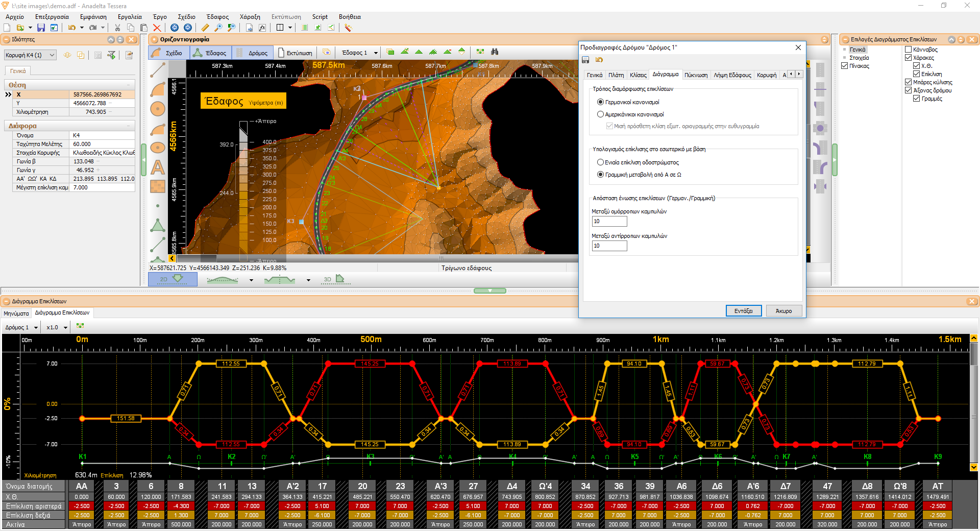Open the dropdown beside the cross-section view icon
This screenshot has width=980, height=531.
308,280
